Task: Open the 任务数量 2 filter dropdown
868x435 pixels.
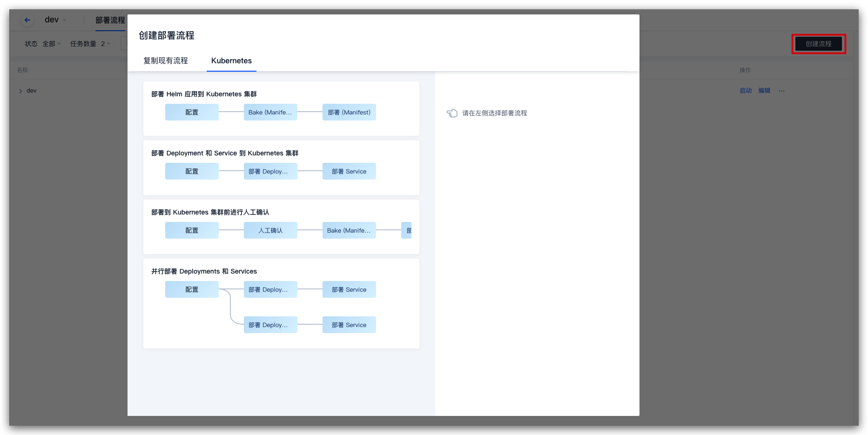Action: click(90, 44)
